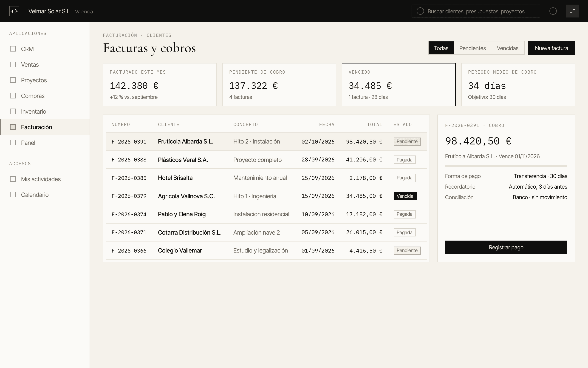Click client Colegio Vallemar
588x368 pixels.
(180, 250)
